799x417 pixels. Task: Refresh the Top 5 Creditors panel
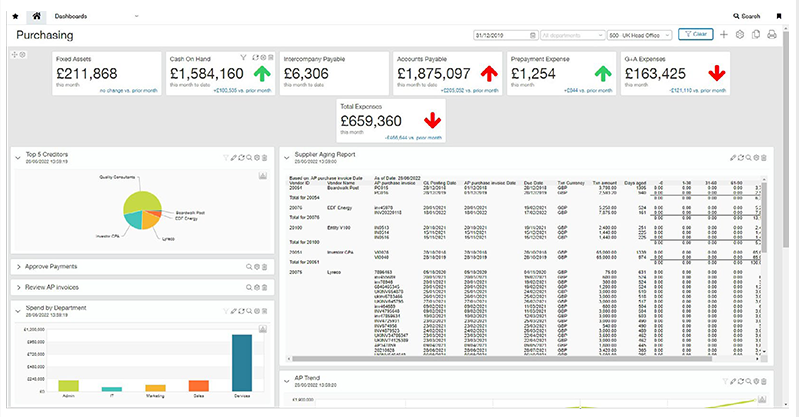(241, 158)
